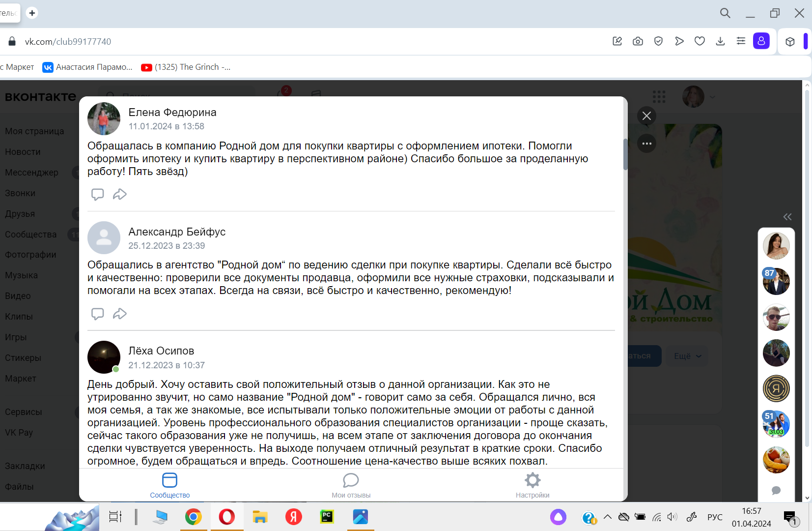This screenshot has height=531, width=812.
Task: Go to Моя страница in sidebar
Action: (34, 131)
